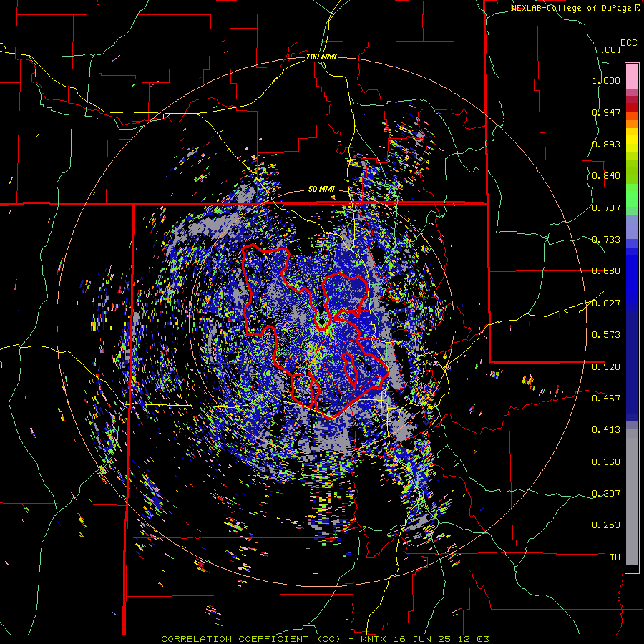The height and width of the screenshot is (644, 644).
Task: Click the KMTX radar site identifier
Action: (374, 639)
